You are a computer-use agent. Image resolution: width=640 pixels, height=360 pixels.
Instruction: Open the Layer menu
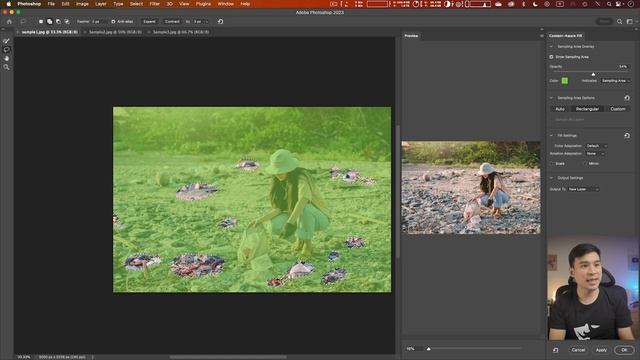click(x=101, y=4)
